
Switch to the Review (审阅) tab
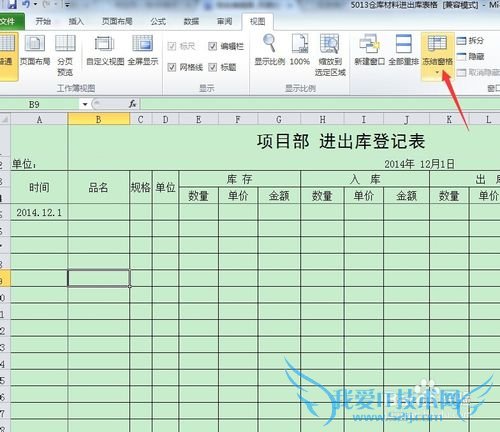coord(225,22)
